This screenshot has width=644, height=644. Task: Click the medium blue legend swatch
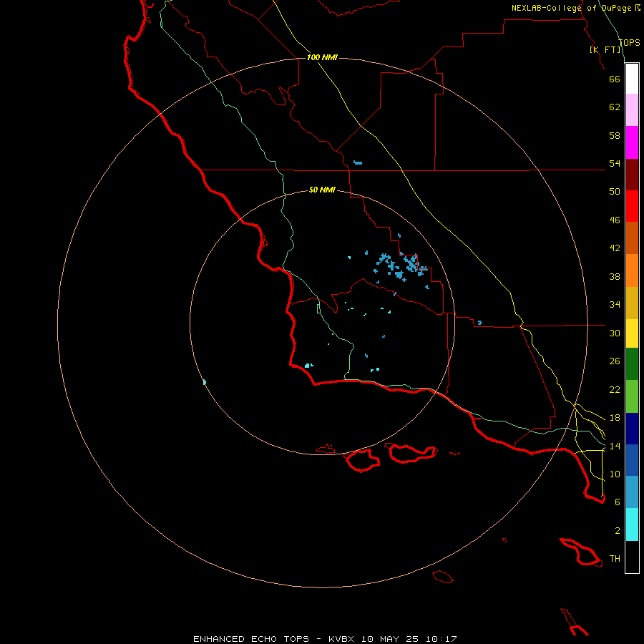click(x=632, y=460)
